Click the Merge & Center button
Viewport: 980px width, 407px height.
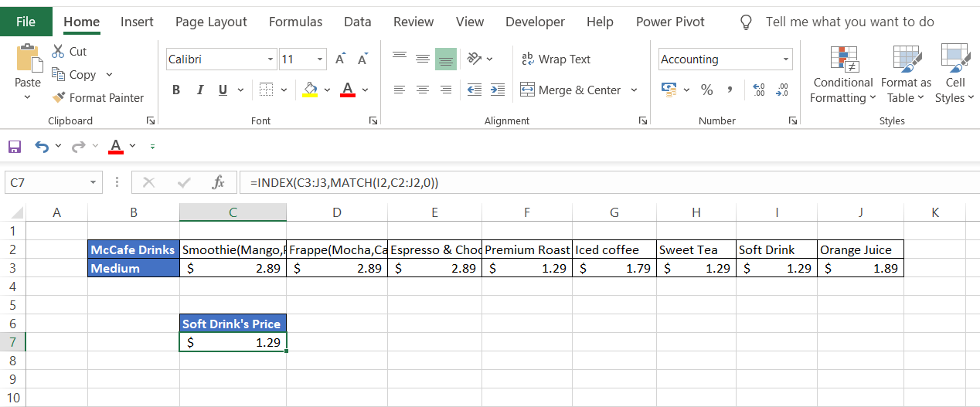(x=571, y=90)
